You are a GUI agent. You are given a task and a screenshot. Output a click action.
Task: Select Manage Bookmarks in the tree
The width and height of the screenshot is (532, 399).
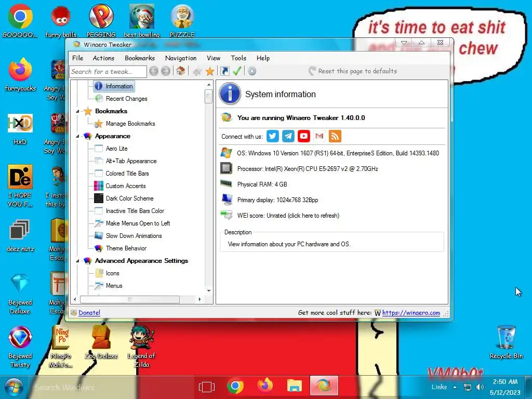[130, 124]
